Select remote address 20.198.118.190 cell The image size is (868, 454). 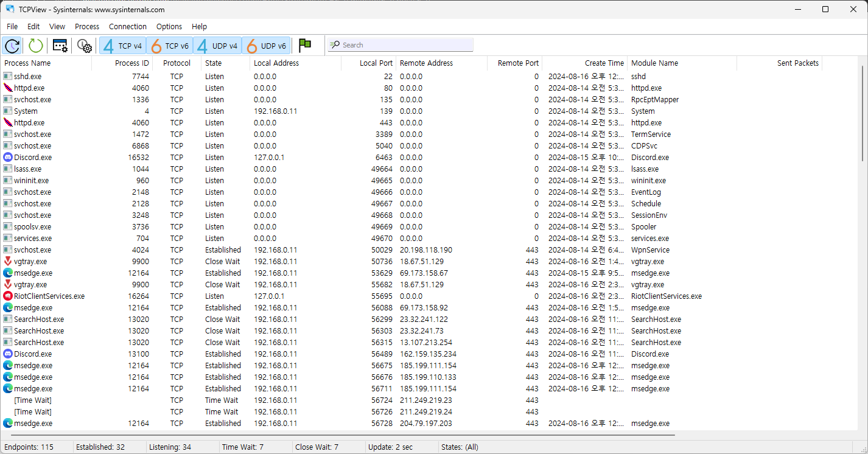click(426, 250)
